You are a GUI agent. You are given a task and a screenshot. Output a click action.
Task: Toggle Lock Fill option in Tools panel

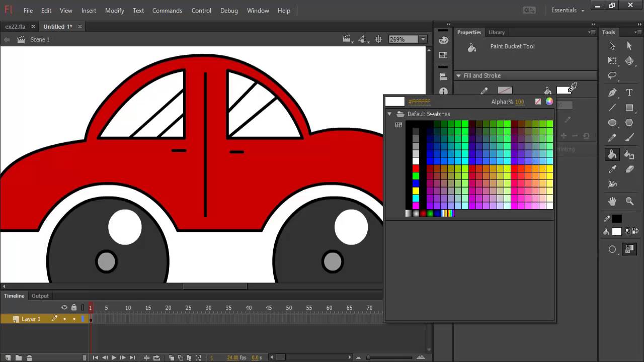[629, 249]
